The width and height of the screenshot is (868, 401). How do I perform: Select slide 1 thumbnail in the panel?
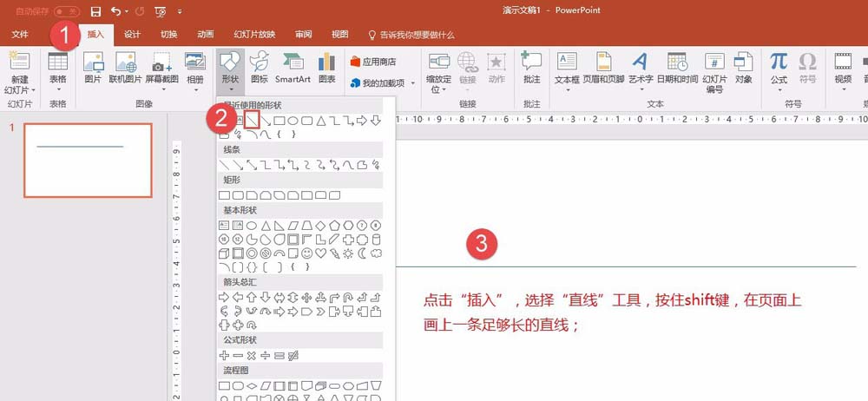click(87, 160)
